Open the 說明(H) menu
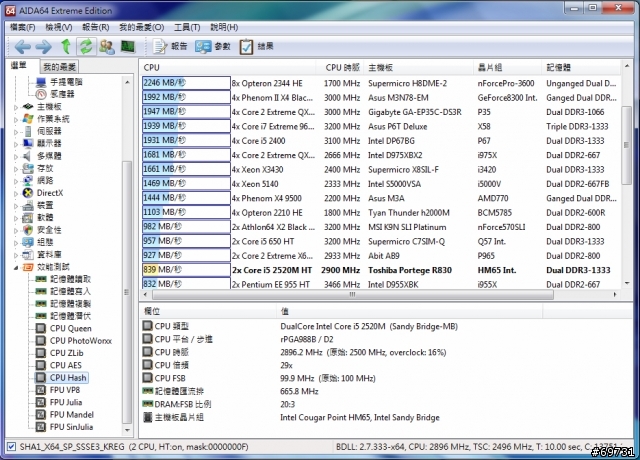This screenshot has height=460, width=640. [224, 27]
